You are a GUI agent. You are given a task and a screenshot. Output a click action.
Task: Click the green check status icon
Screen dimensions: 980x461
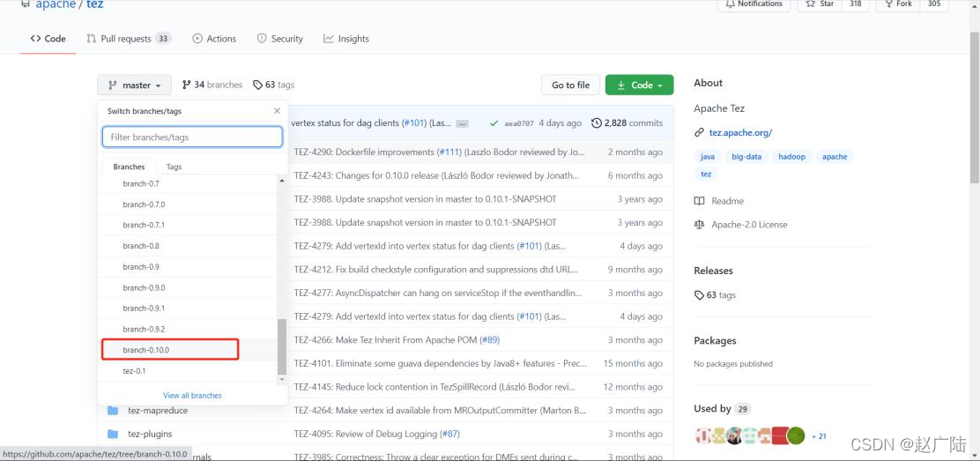[494, 123]
